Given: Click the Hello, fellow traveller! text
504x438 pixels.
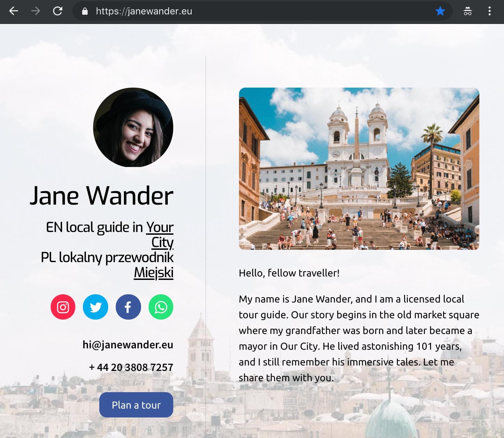Looking at the screenshot, I should (x=289, y=273).
